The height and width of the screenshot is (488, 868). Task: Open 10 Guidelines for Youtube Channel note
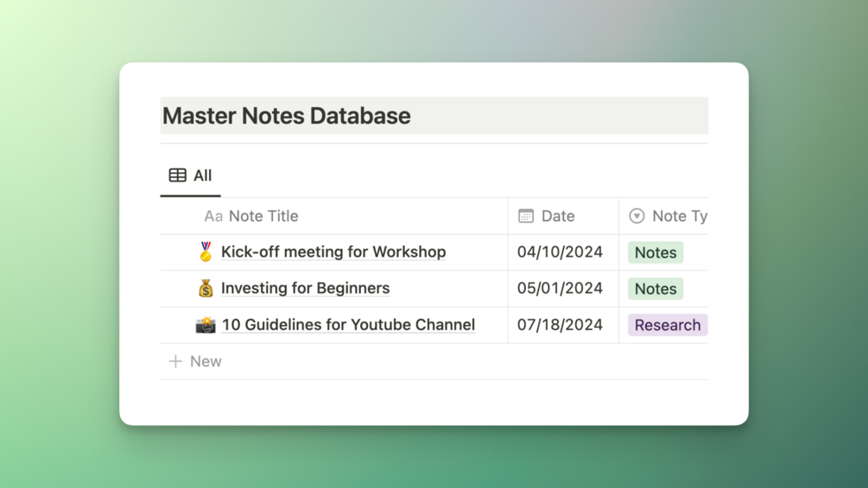point(348,325)
